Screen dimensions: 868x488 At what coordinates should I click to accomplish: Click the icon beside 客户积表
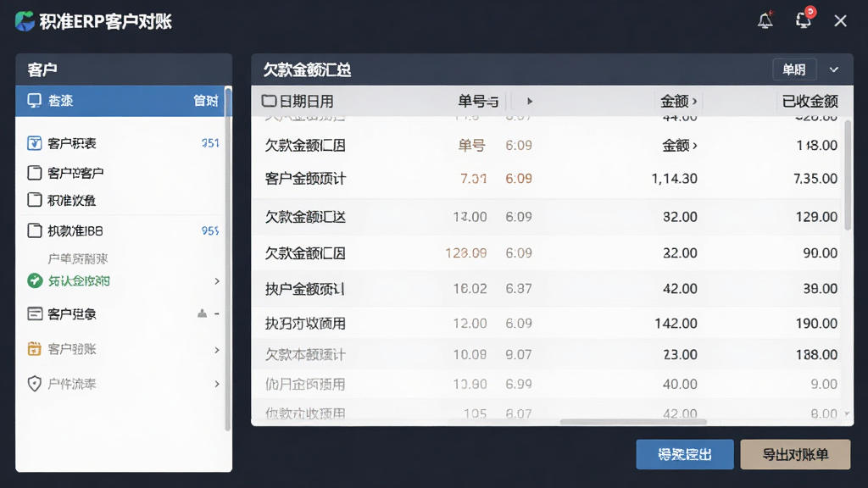pos(34,143)
